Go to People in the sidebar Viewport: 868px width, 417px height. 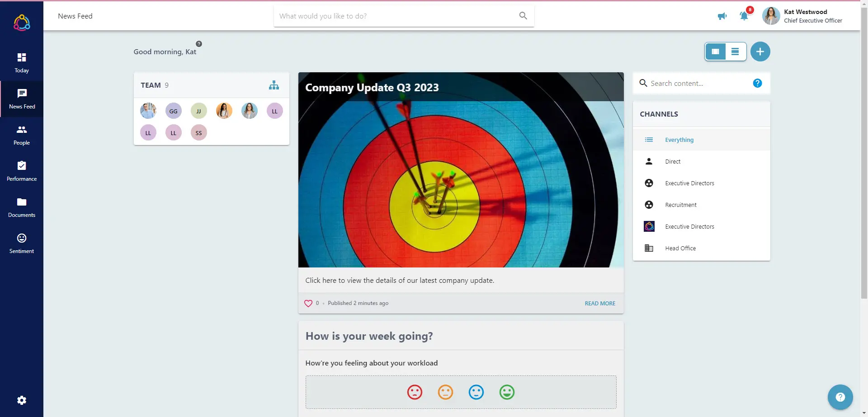click(x=22, y=135)
